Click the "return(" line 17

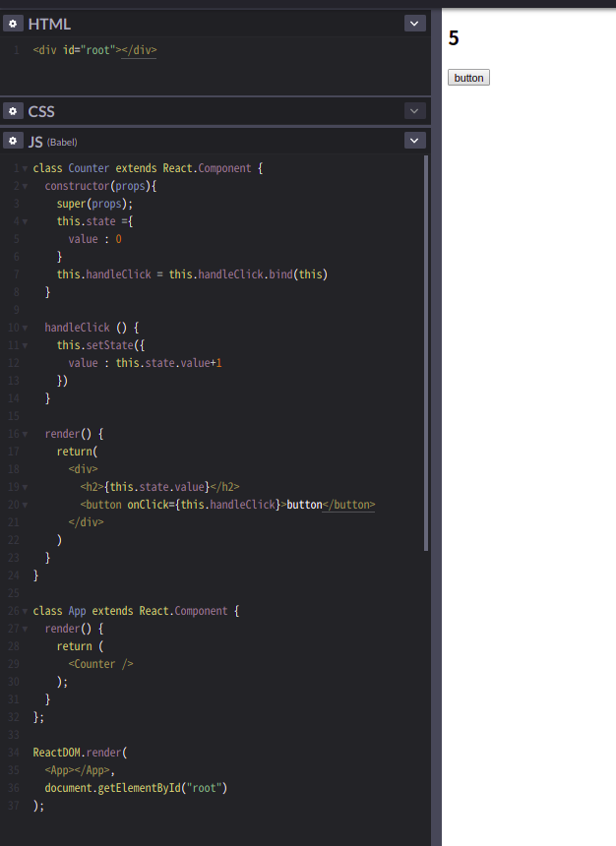(x=77, y=452)
